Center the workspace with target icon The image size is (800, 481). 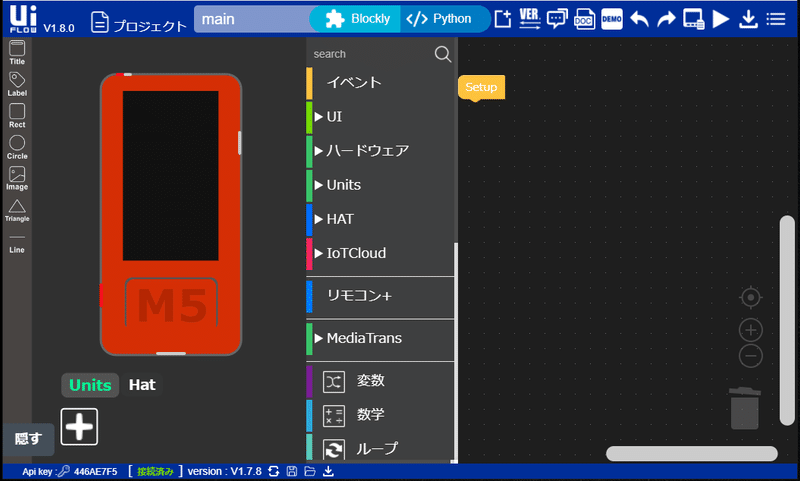coord(751,297)
